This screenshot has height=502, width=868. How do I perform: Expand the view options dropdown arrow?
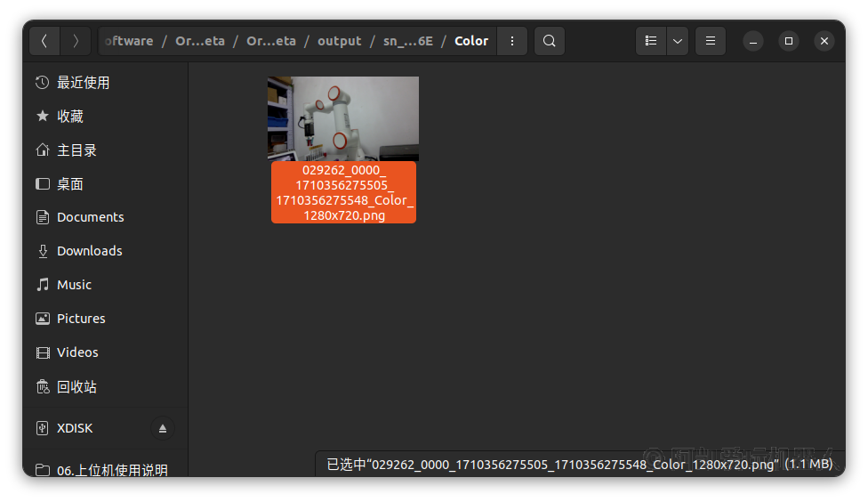pos(678,41)
